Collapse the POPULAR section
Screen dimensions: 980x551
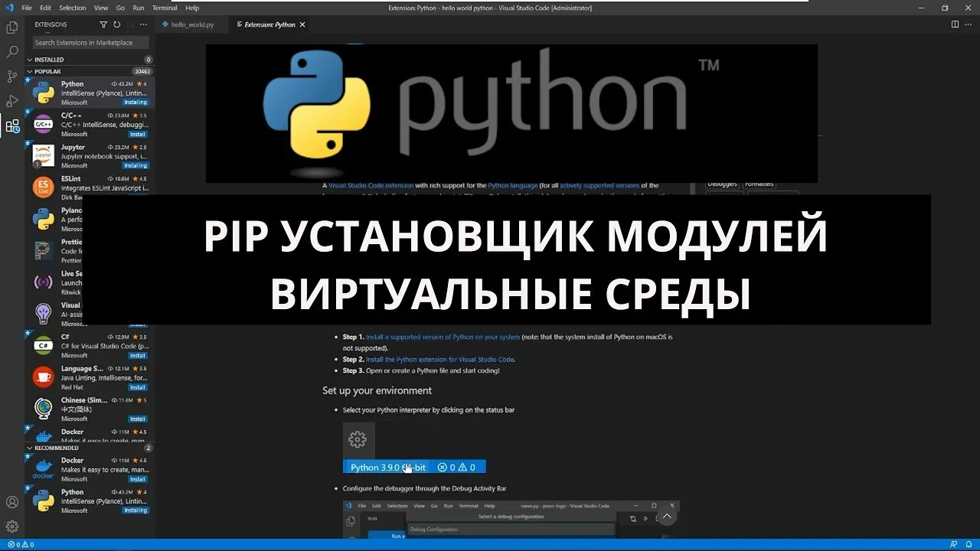click(x=47, y=71)
